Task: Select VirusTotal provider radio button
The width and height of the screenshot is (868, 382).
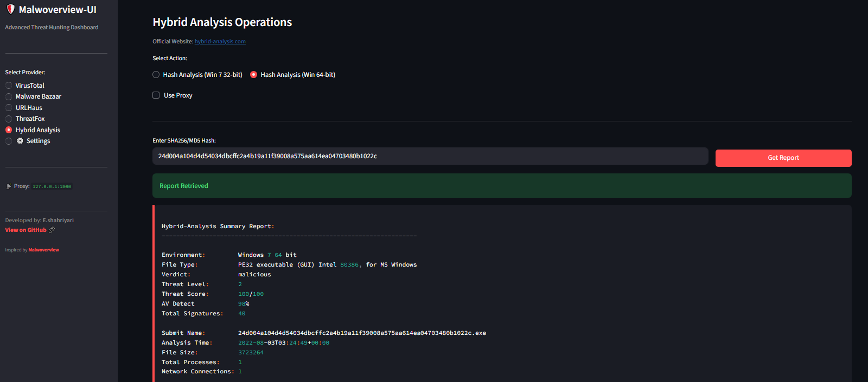Action: [x=9, y=86]
